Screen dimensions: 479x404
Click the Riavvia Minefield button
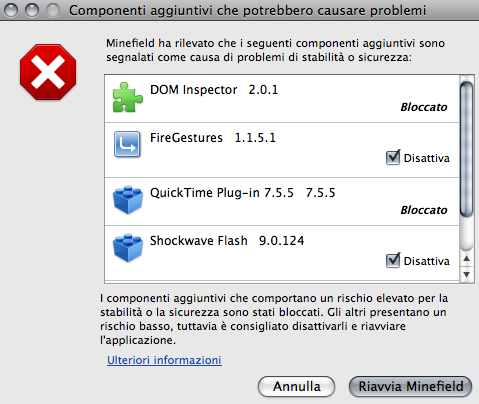[411, 386]
